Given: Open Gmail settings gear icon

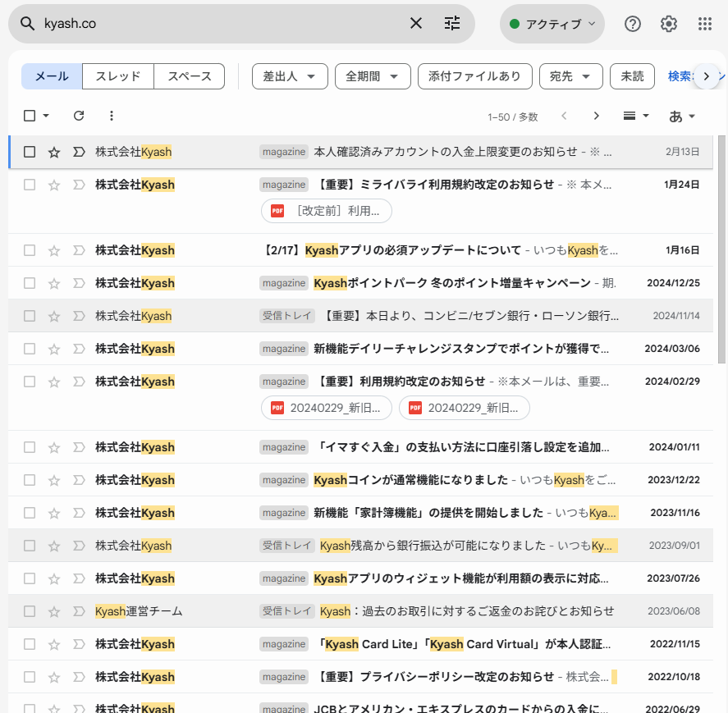Looking at the screenshot, I should [669, 24].
